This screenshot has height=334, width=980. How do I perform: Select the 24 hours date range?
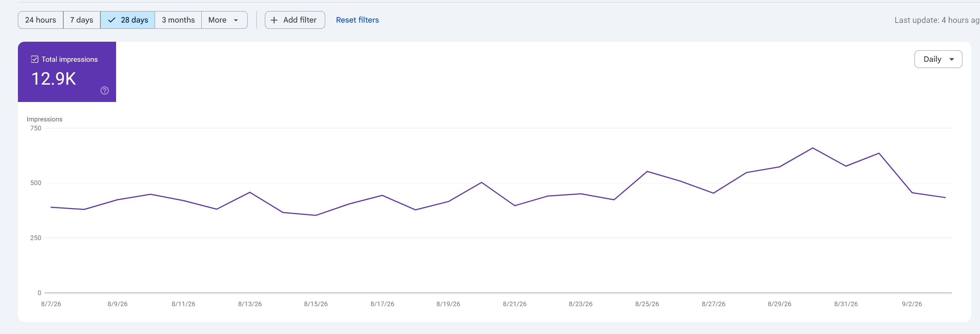pos(41,20)
